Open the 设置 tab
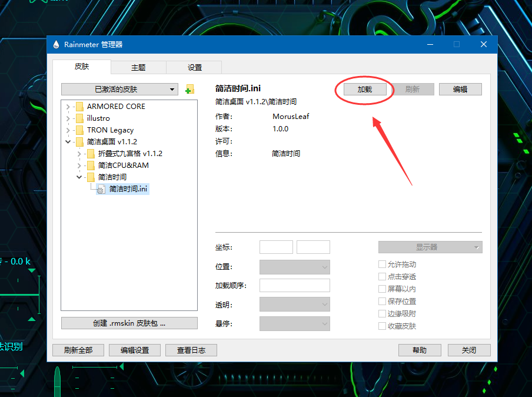The height and width of the screenshot is (397, 532). click(x=194, y=67)
